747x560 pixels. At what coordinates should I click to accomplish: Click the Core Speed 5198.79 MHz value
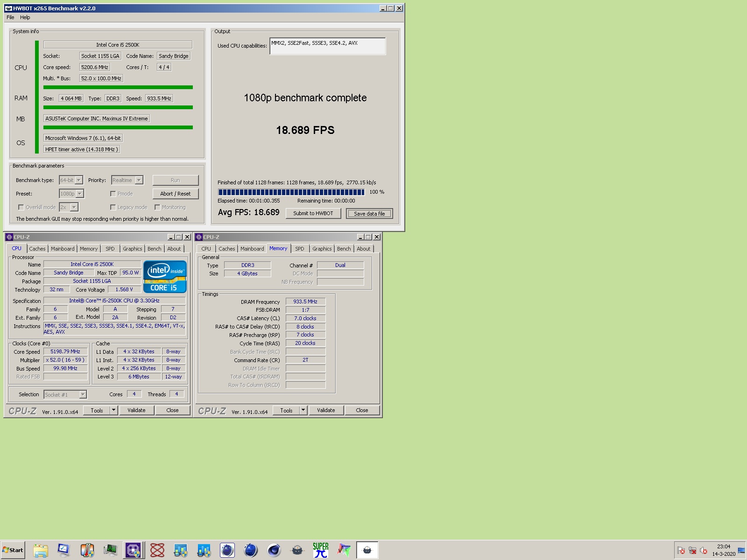(x=65, y=351)
